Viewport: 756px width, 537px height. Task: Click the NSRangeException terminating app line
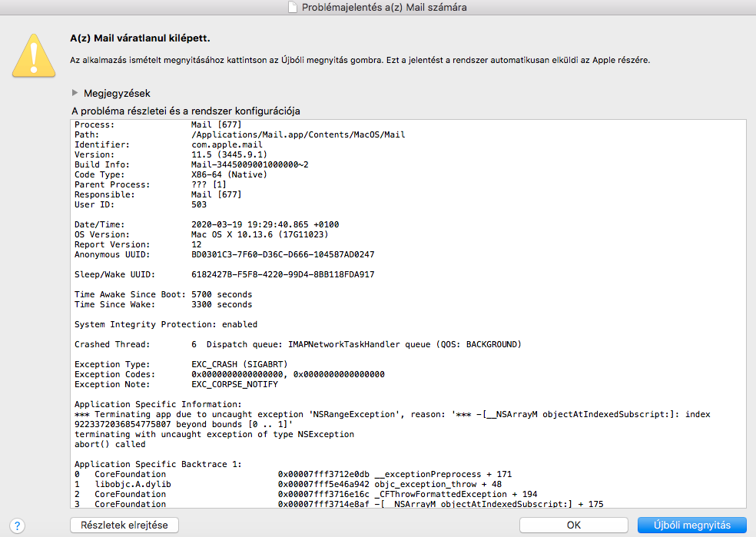pyautogui.click(x=393, y=414)
